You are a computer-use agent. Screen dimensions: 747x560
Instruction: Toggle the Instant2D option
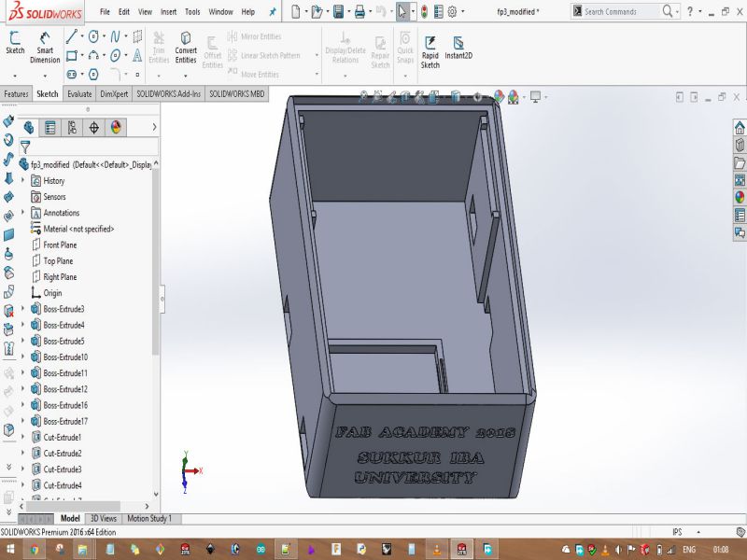click(458, 48)
